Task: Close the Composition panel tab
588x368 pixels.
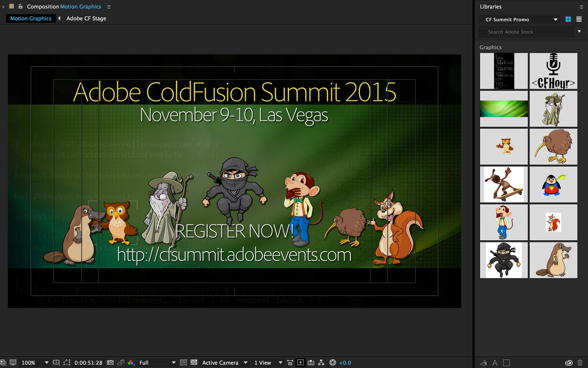Action: pos(3,6)
